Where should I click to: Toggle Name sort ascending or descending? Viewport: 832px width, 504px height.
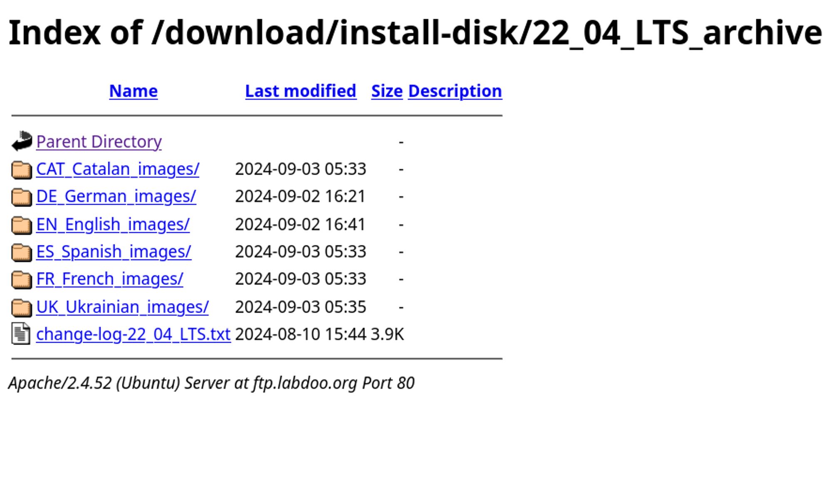tap(133, 90)
